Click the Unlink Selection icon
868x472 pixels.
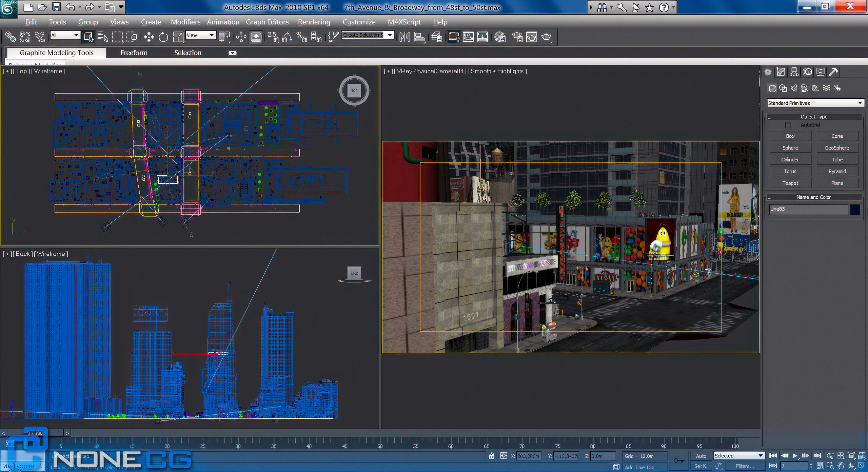click(x=25, y=37)
